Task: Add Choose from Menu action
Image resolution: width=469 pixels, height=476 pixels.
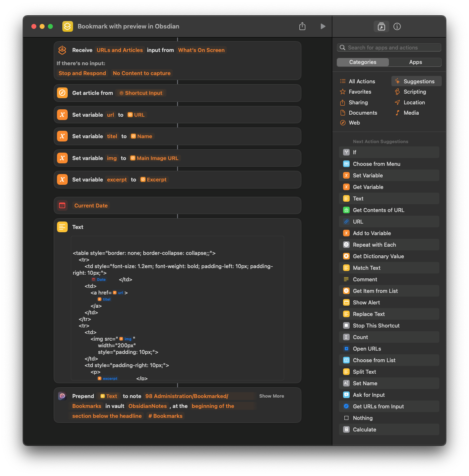Action: [x=389, y=164]
